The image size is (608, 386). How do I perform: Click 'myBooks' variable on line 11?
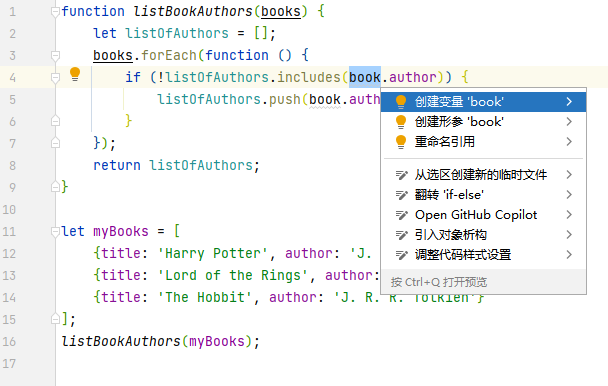pyautogui.click(x=121, y=231)
